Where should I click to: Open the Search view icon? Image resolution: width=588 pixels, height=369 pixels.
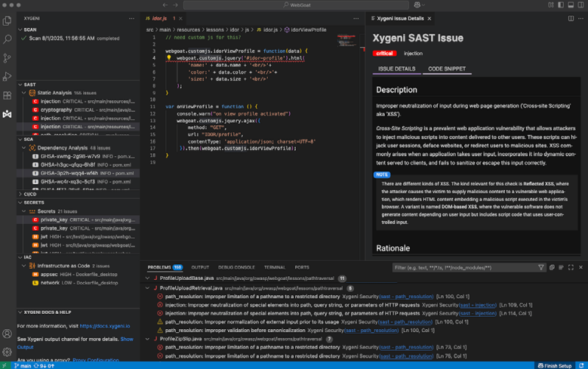(x=7, y=40)
